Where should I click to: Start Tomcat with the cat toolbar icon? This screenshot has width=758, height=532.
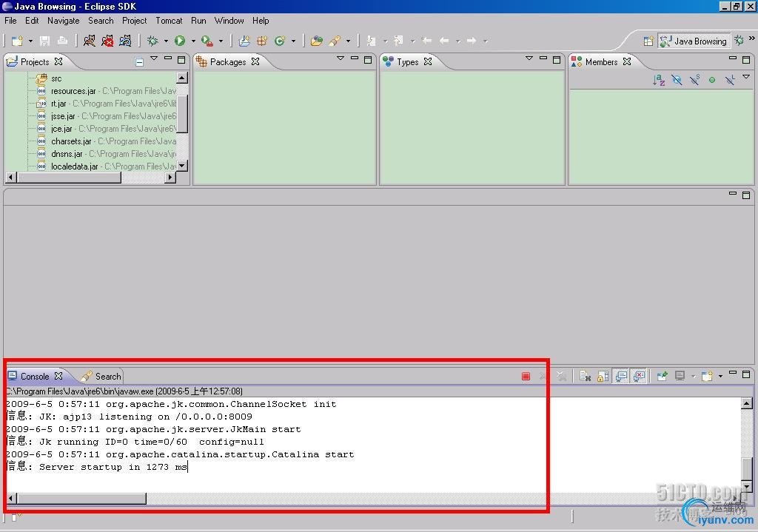point(89,41)
